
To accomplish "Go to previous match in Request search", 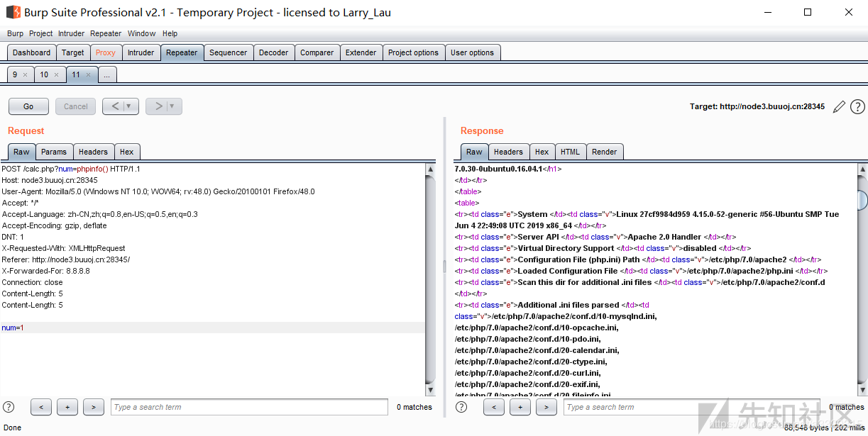I will point(41,407).
